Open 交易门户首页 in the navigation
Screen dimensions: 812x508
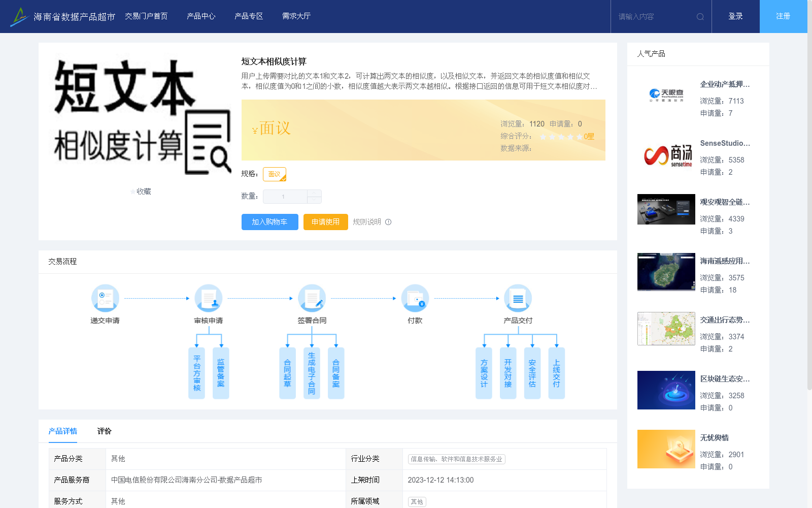pyautogui.click(x=146, y=16)
